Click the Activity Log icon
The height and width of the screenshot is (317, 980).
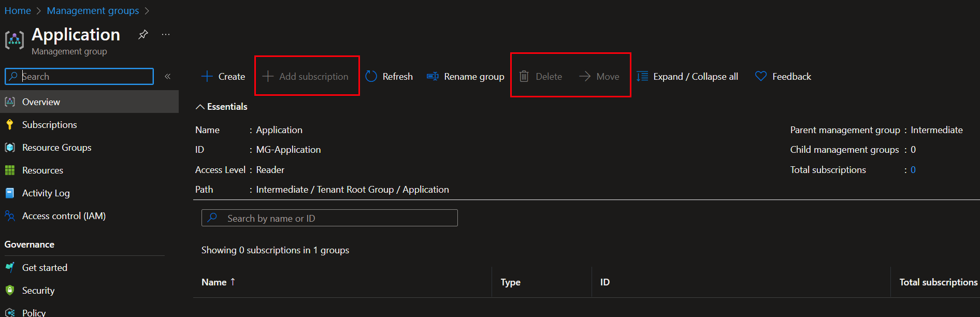point(10,193)
